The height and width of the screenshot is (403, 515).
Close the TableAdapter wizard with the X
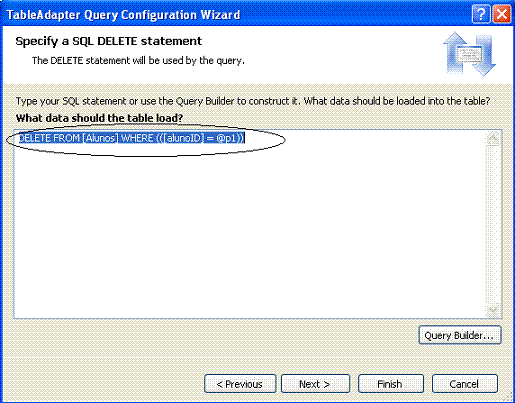click(x=502, y=15)
